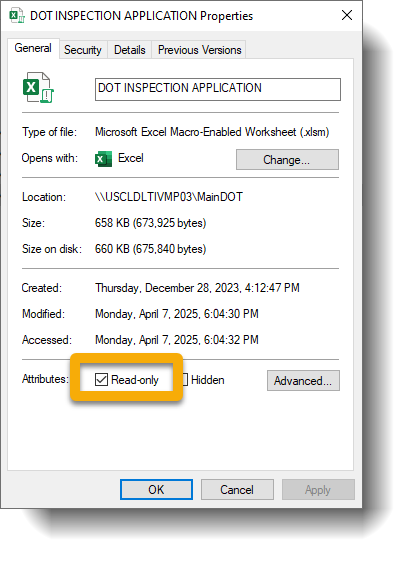Click the Excel app icon beside Opens with
This screenshot has width=415, height=561.
tap(103, 158)
